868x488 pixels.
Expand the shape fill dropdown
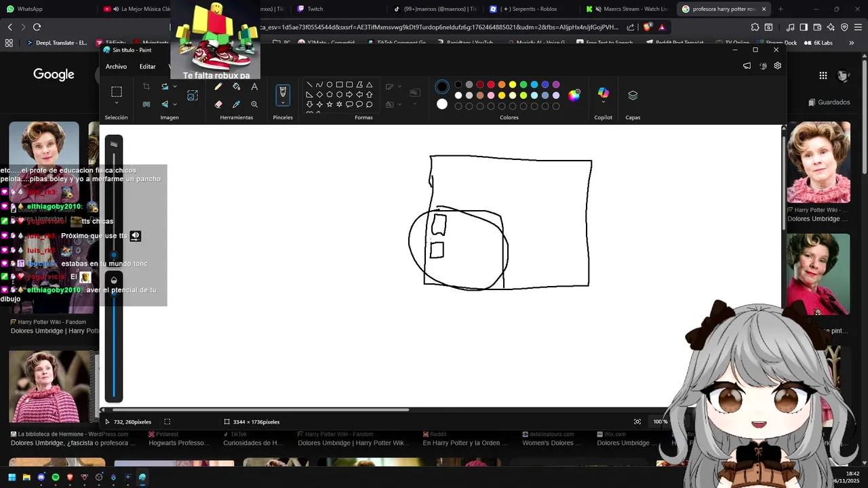[x=399, y=104]
